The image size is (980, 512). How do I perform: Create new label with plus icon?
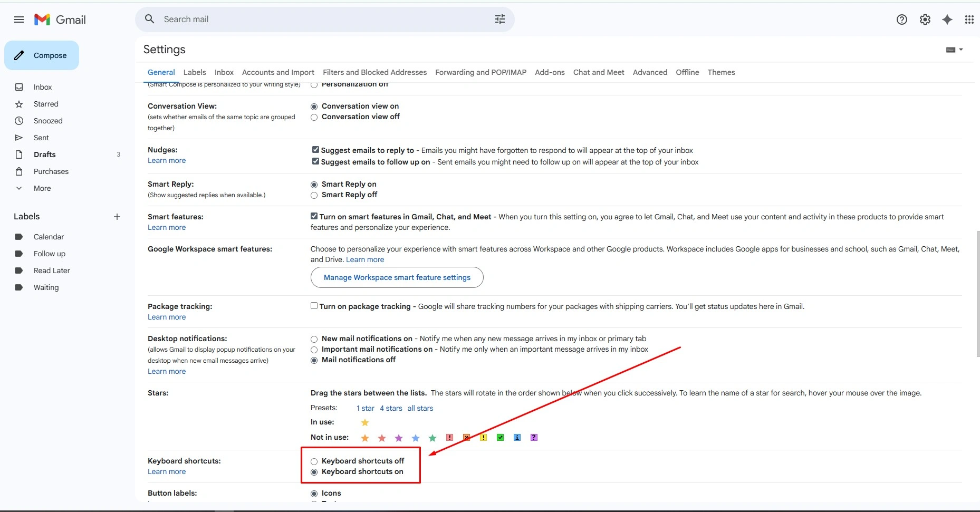click(117, 217)
